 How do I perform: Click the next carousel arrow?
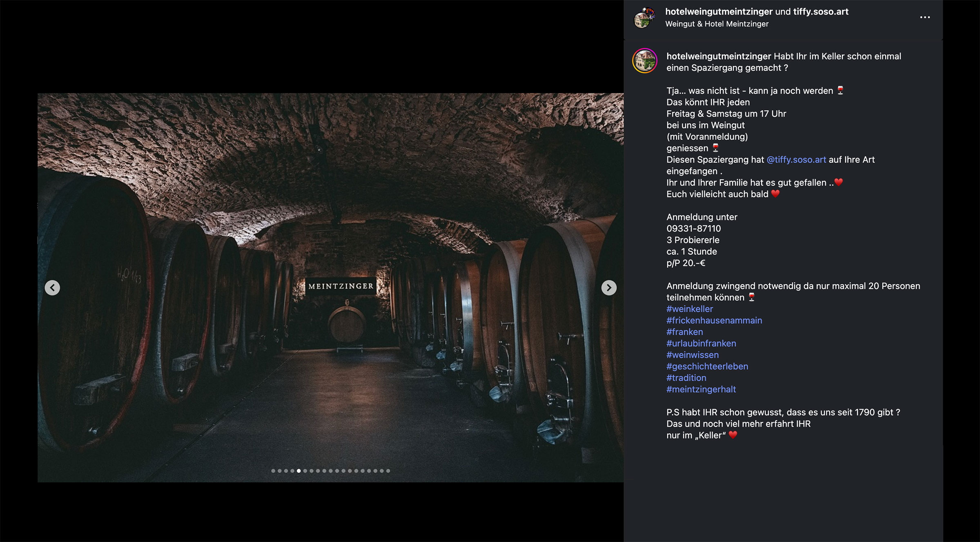[609, 289]
